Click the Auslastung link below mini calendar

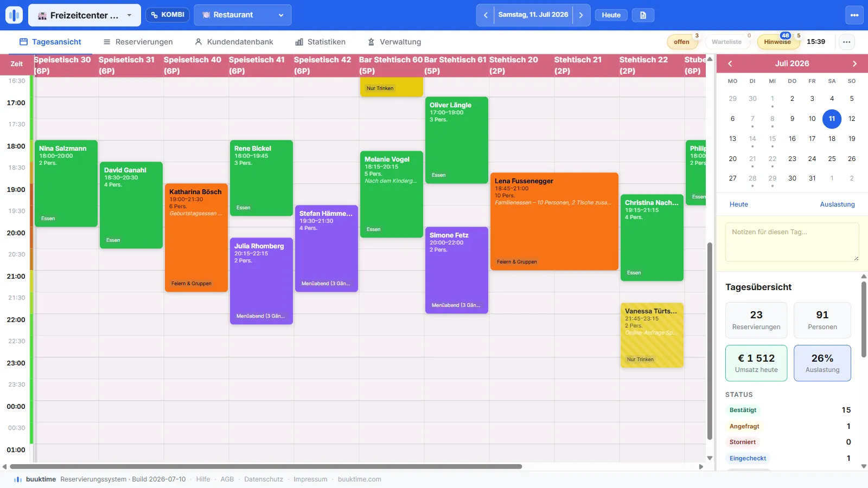tap(837, 204)
